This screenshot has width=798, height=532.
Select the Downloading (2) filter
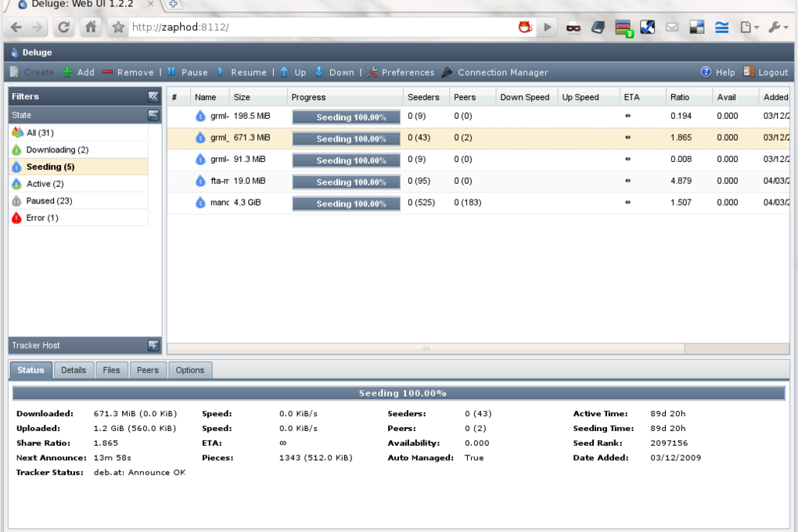coord(79,149)
